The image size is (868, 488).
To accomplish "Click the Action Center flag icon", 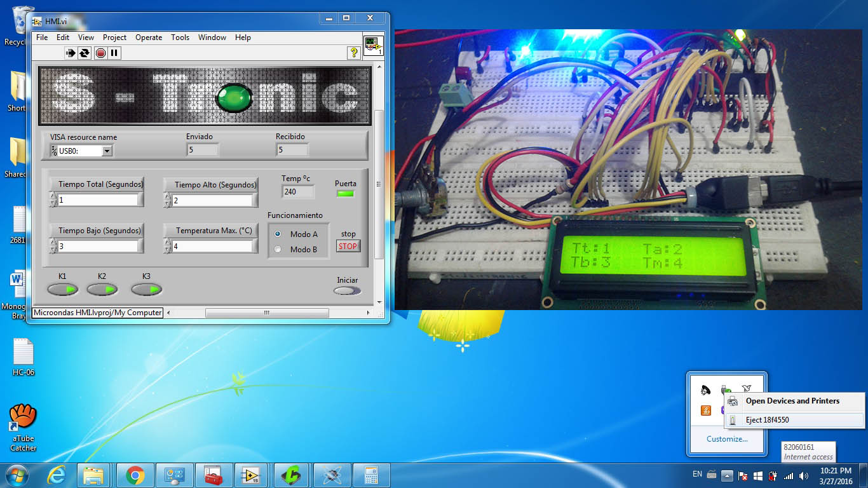I will (x=742, y=475).
